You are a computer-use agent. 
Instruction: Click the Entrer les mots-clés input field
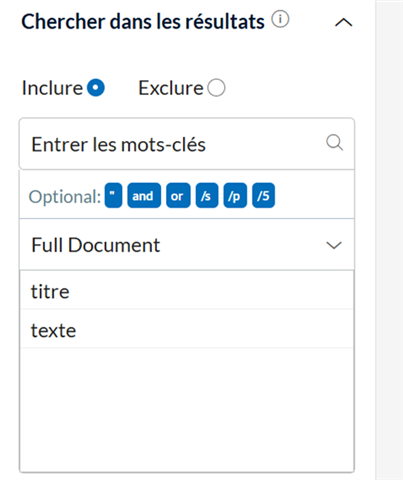pyautogui.click(x=187, y=144)
